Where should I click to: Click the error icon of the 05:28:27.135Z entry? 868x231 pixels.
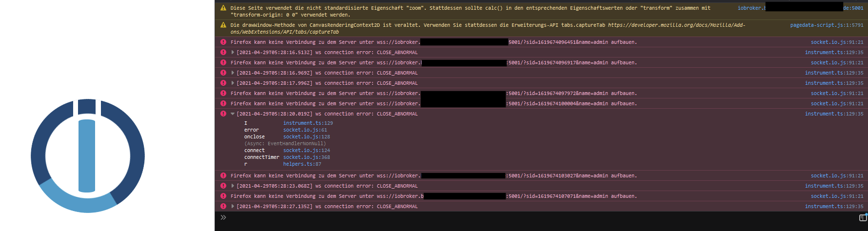(223, 206)
